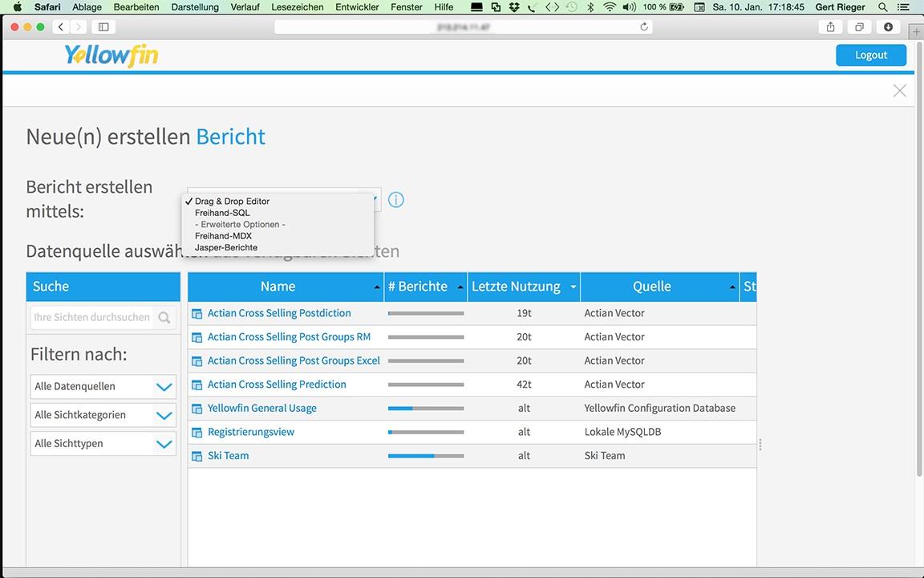Open the Darstellung menu

point(195,7)
